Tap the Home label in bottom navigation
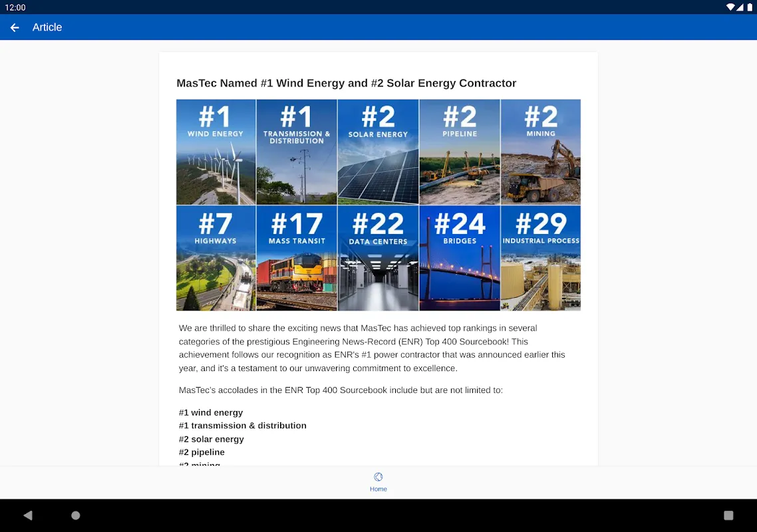This screenshot has width=757, height=532. [378, 489]
